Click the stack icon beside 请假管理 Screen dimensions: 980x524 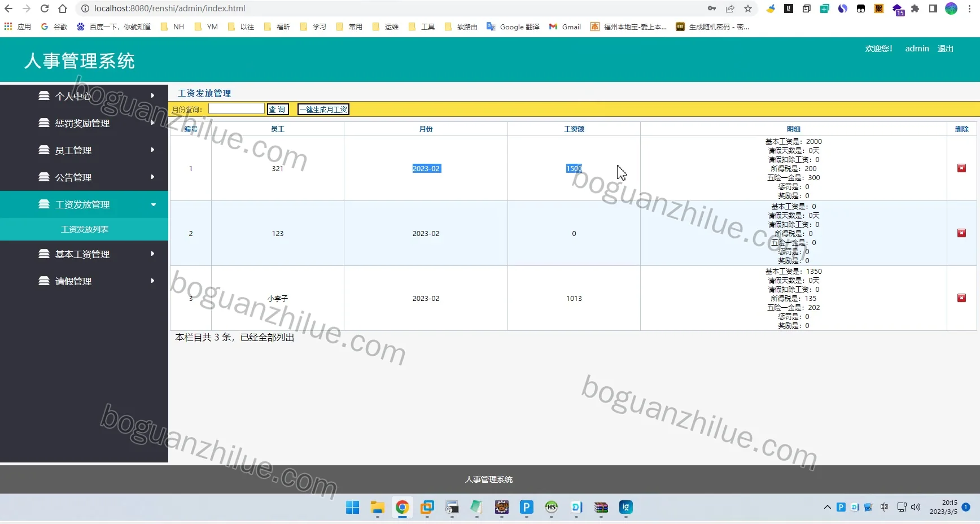(44, 281)
